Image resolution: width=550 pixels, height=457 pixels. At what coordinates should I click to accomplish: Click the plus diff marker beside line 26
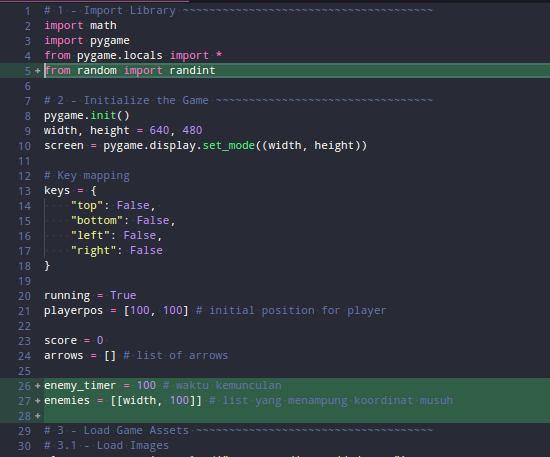point(38,386)
